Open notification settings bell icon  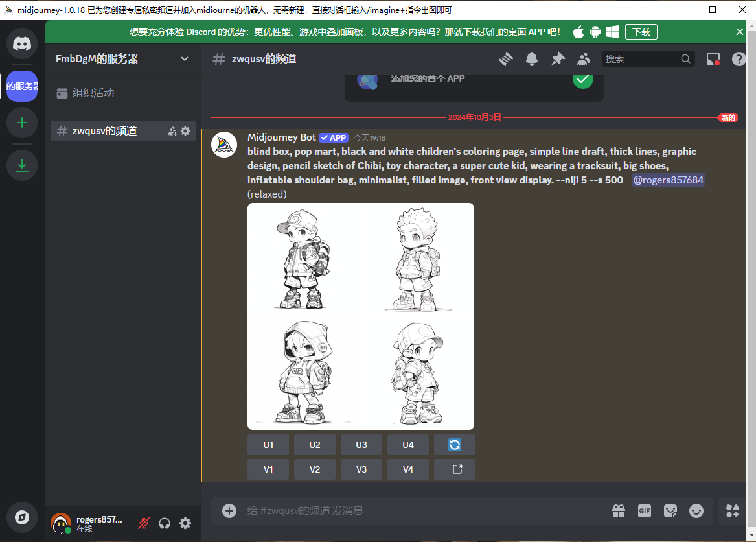532,59
